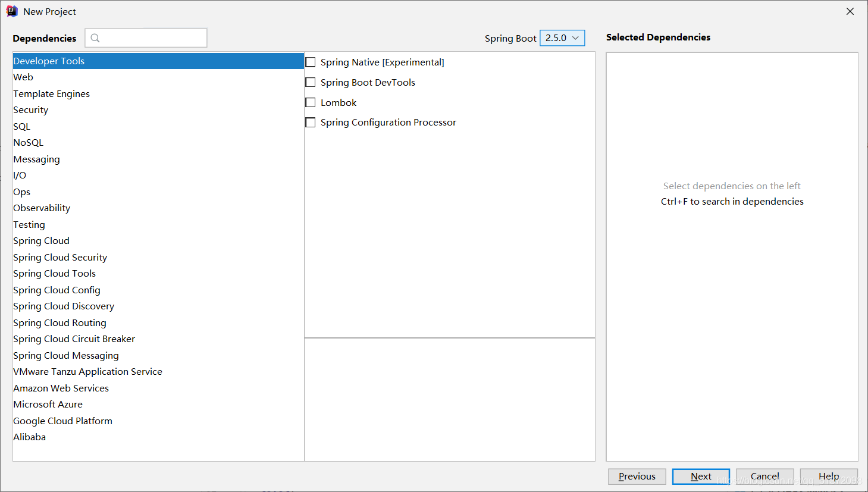The image size is (868, 492).
Task: Click the Next button
Action: (701, 477)
